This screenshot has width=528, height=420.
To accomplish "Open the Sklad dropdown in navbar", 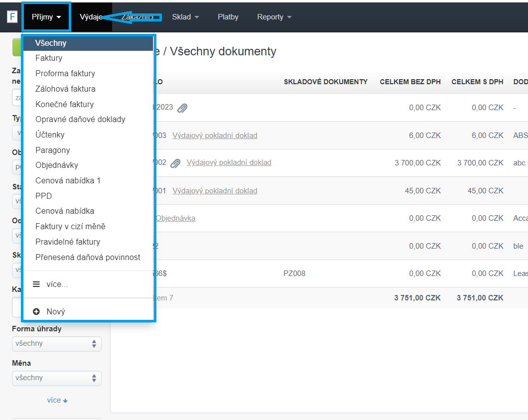I will 185,17.
